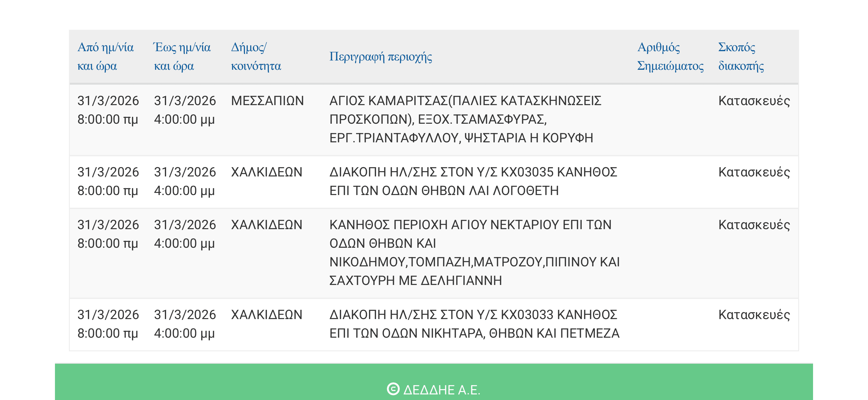The width and height of the screenshot is (868, 400).
Task: Click the 4:00:00 μμ end time in the ΚΧ03035 row
Action: pyautogui.click(x=184, y=191)
